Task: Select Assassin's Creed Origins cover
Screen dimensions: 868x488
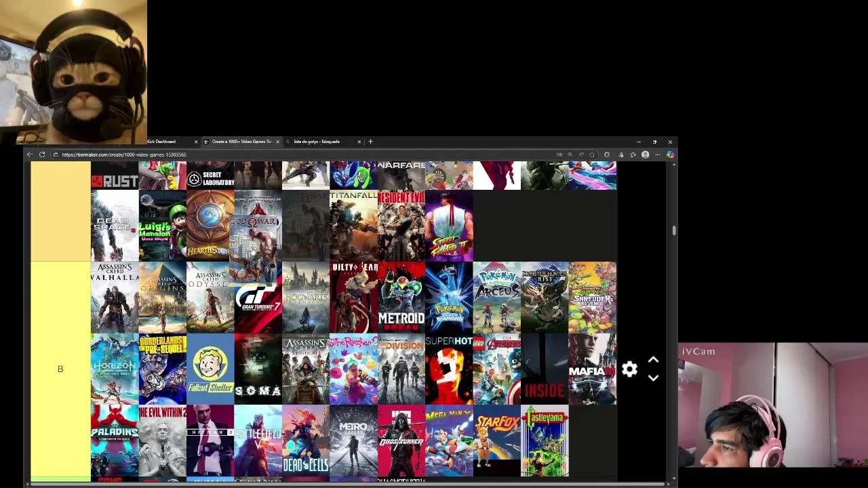Action: tap(162, 298)
